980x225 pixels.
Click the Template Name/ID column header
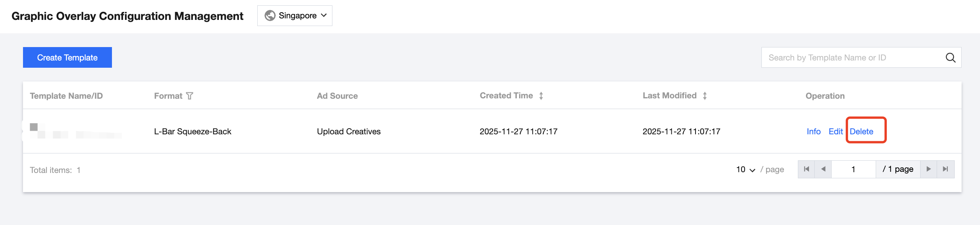click(x=66, y=96)
